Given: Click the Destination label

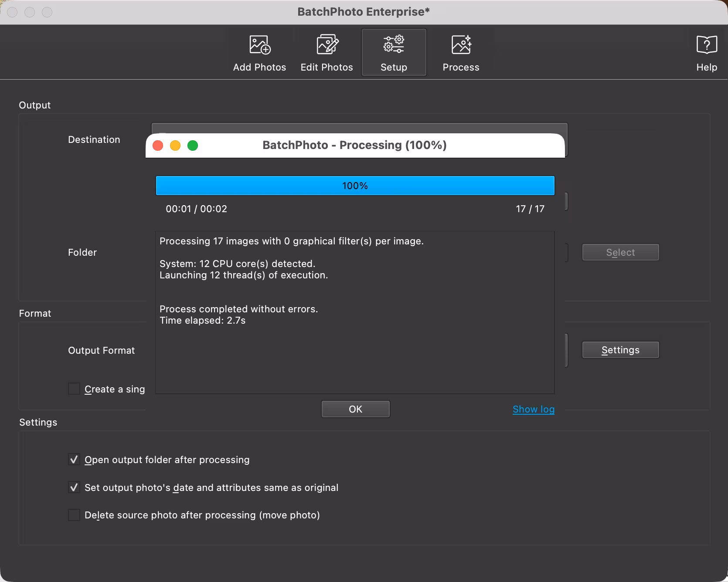Looking at the screenshot, I should [94, 139].
